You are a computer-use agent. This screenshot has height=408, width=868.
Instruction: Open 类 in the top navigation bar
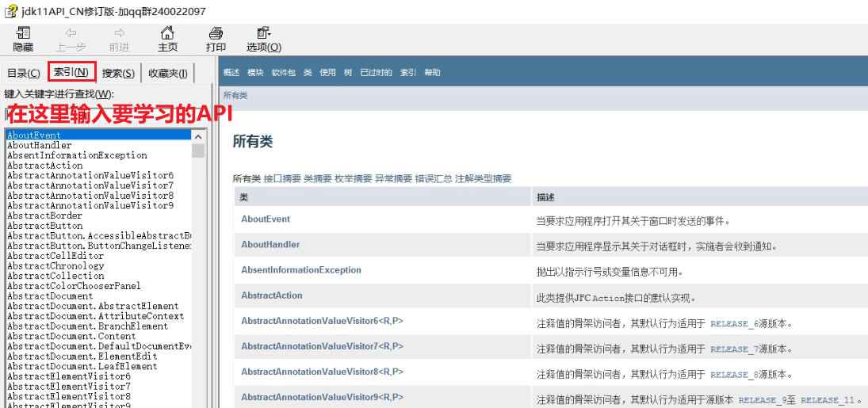pyautogui.click(x=308, y=73)
